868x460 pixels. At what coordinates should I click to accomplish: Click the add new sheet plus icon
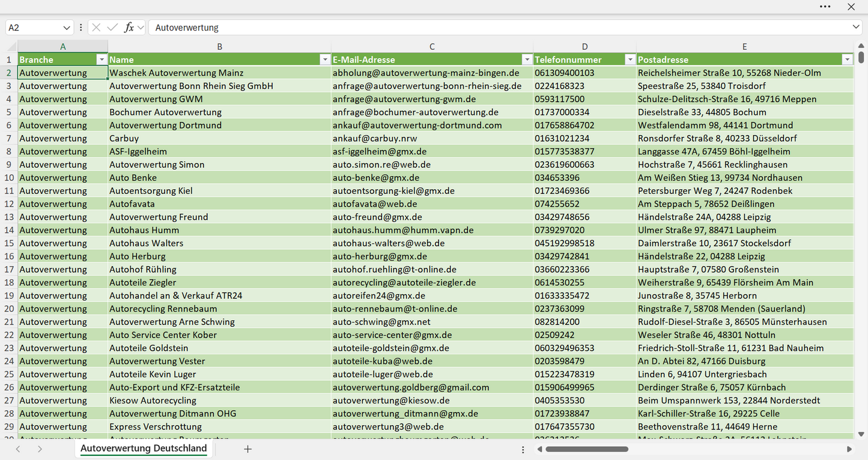click(x=247, y=449)
